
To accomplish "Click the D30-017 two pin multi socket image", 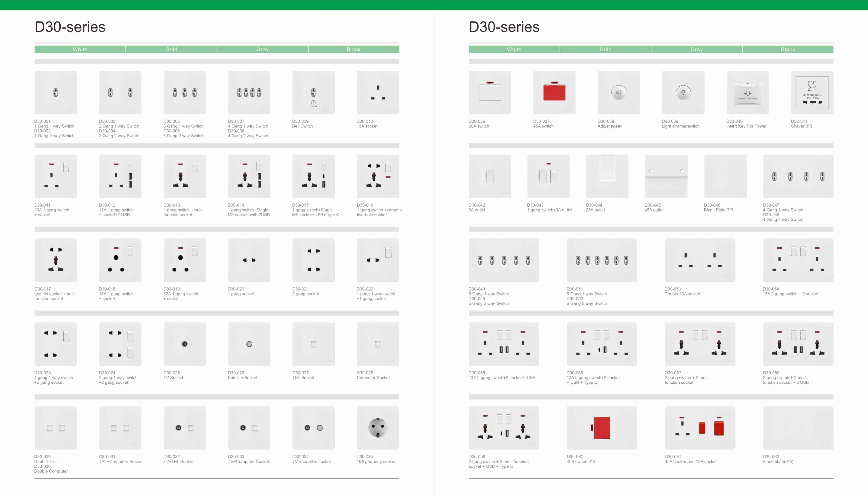I will tap(56, 260).
